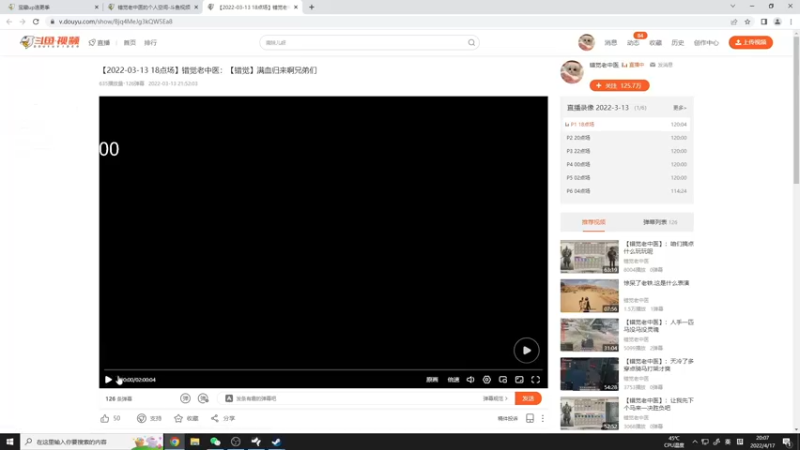
Task: Expand the playlist with 更多
Action: point(679,108)
